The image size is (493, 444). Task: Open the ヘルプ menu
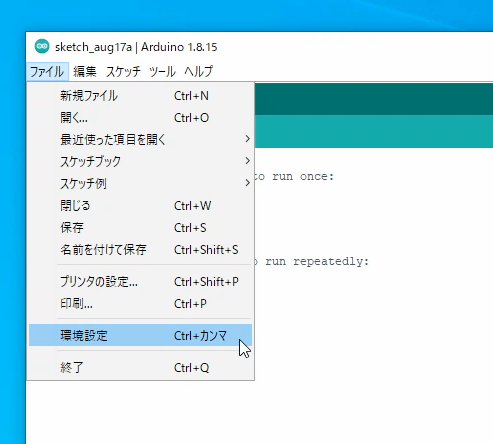click(x=199, y=71)
